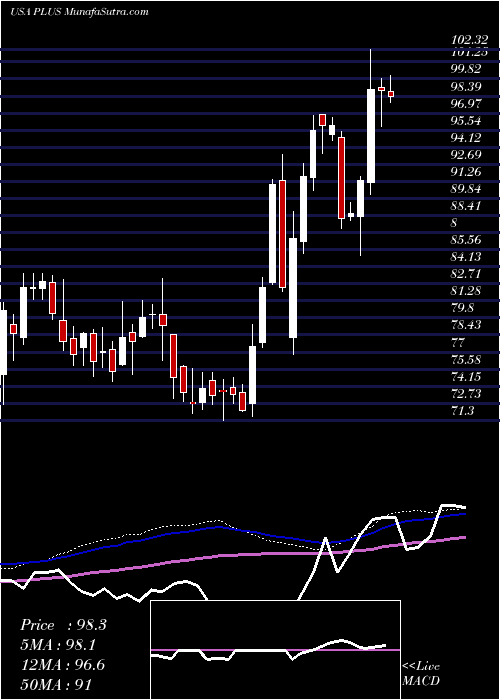Select the 12MA : 96.6 readout
The width and height of the screenshot is (500, 700).
pyautogui.click(x=63, y=664)
